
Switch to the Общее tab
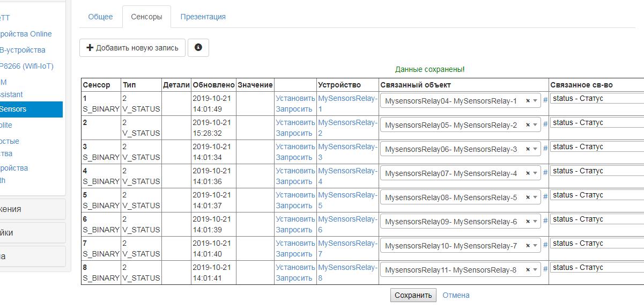(x=100, y=17)
